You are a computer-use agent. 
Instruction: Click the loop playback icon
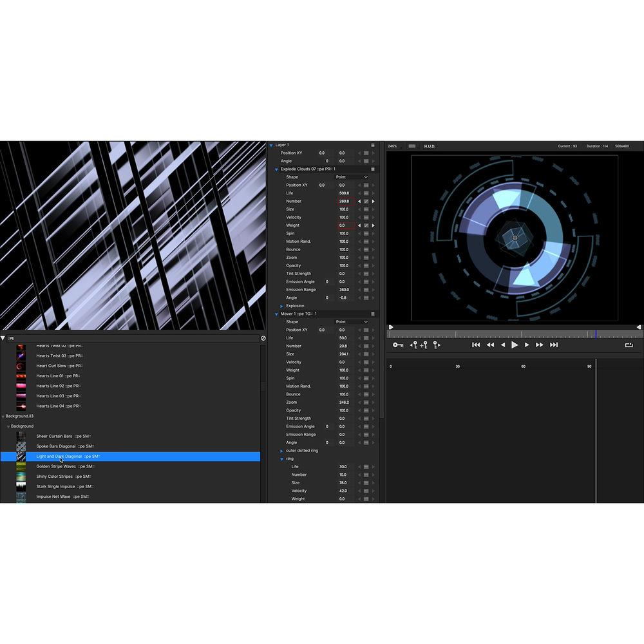pos(629,345)
